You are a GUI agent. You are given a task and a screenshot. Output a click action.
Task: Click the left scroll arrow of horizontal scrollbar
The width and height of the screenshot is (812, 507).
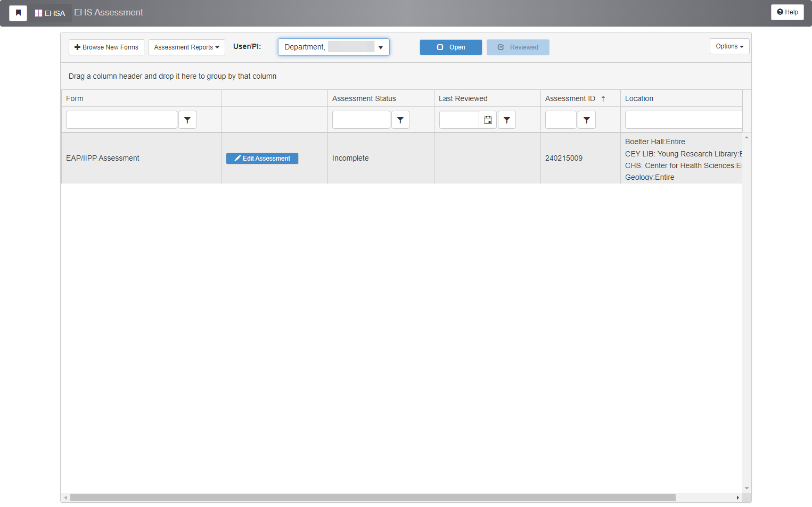click(x=65, y=498)
